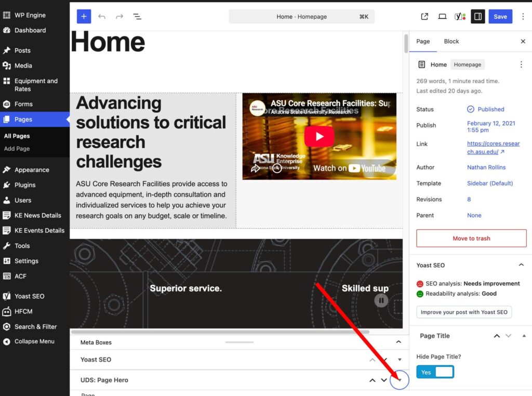Move UDS: Page Hero box up
The height and width of the screenshot is (396, 532).
coord(372,380)
